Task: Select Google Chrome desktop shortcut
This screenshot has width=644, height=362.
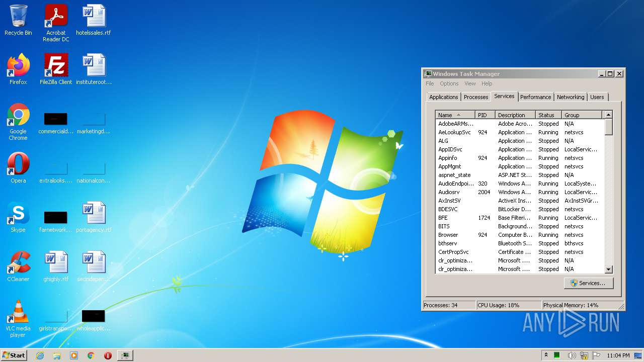Action: 18,122
